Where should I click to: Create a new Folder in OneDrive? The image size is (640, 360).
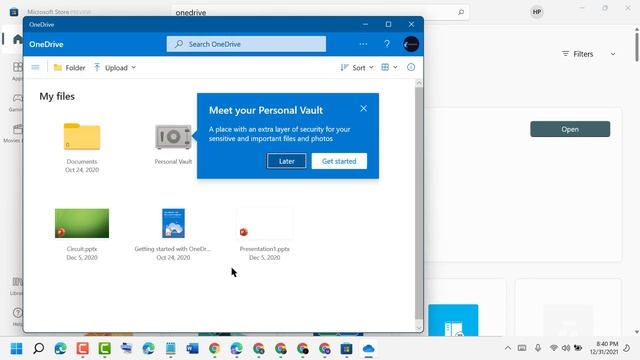pyautogui.click(x=69, y=68)
